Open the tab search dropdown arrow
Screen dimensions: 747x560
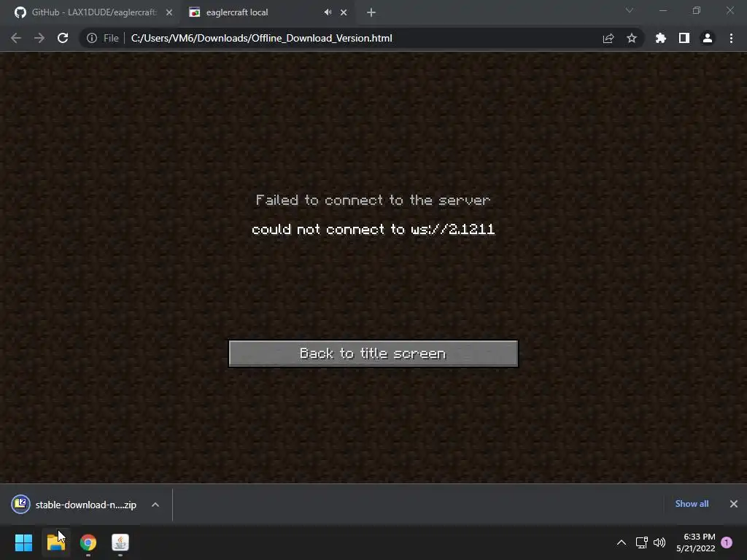(630, 10)
